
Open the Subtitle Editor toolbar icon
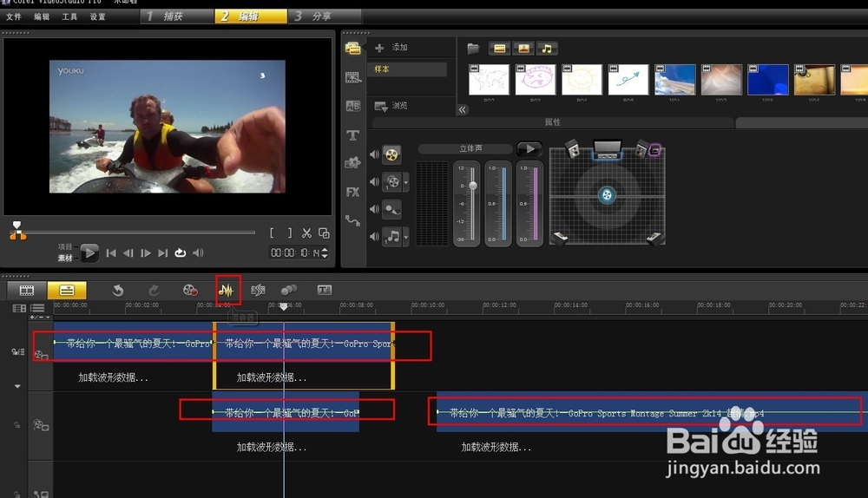coord(325,290)
